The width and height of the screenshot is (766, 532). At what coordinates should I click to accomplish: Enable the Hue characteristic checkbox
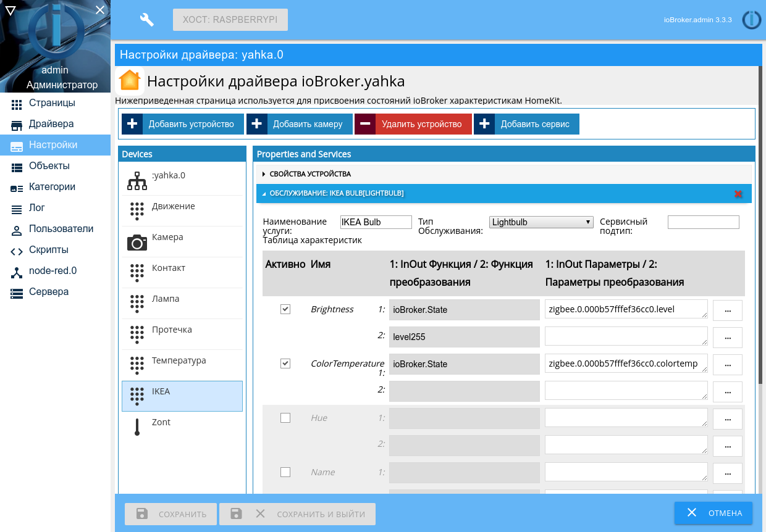point(285,418)
